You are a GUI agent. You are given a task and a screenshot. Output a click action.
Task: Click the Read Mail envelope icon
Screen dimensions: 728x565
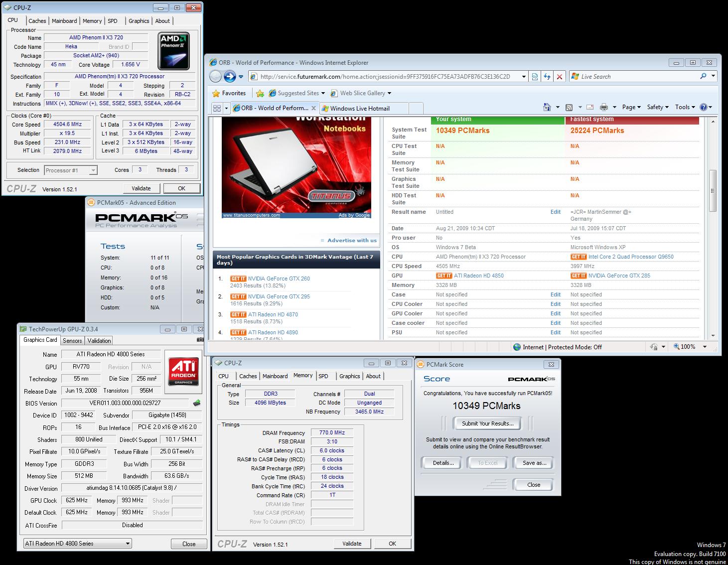tap(590, 107)
